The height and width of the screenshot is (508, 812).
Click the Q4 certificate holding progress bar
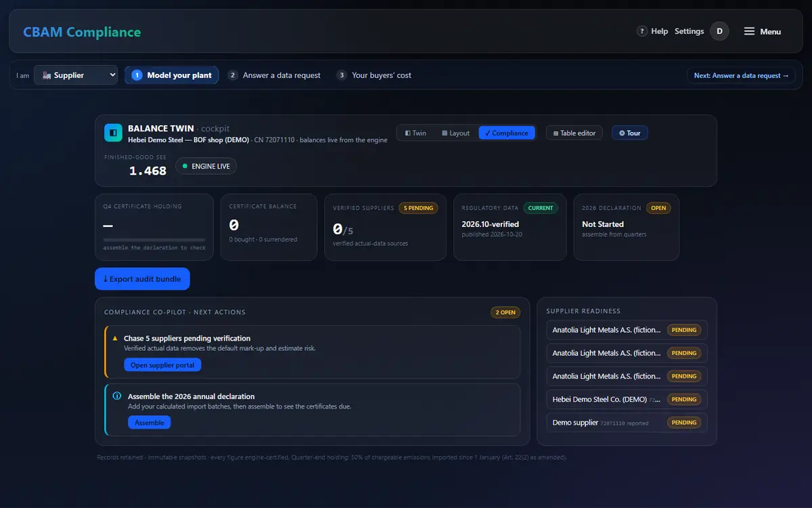tap(154, 240)
